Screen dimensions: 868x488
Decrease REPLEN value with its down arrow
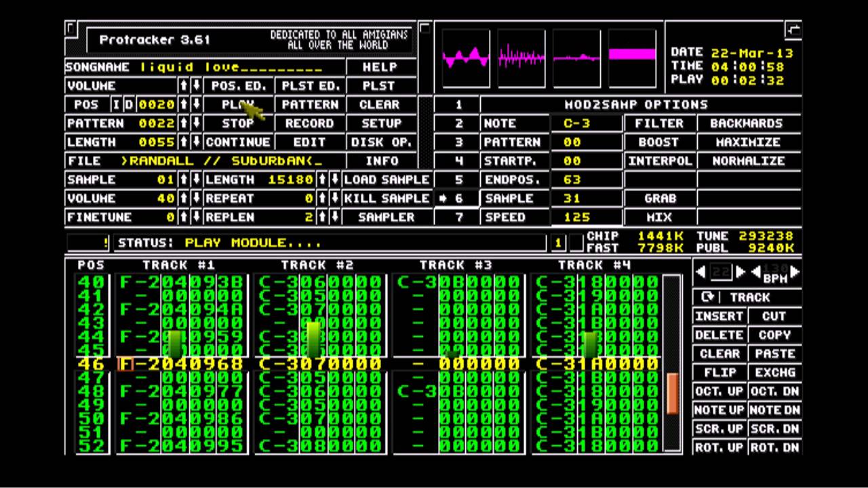334,218
